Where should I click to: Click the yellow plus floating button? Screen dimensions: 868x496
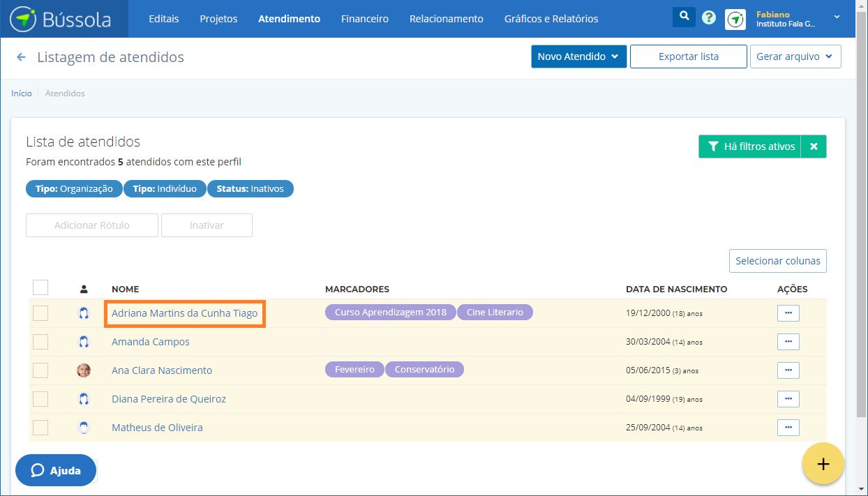point(823,463)
